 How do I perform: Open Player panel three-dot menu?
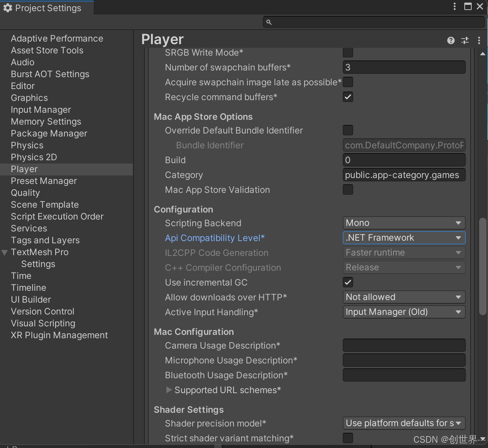coord(479,40)
